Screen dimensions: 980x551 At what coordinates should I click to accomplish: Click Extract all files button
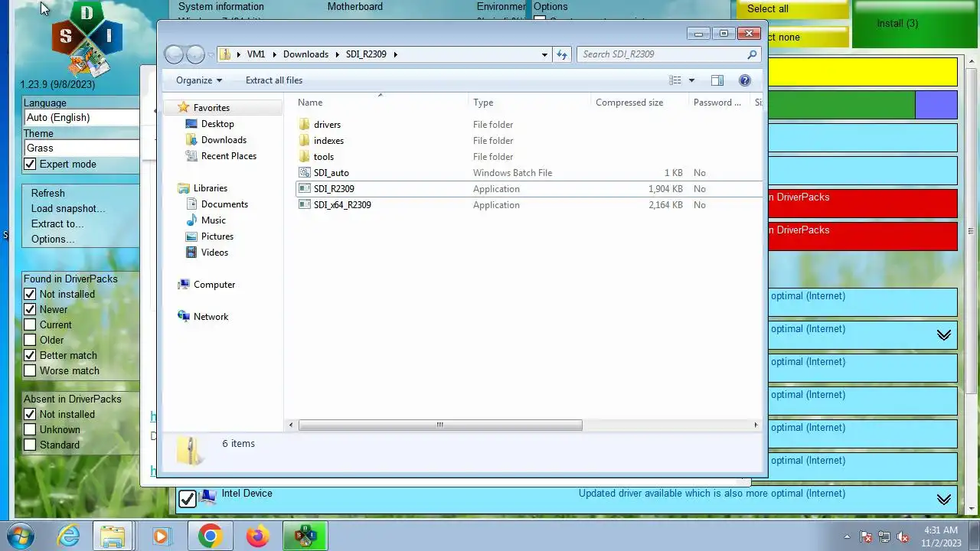pyautogui.click(x=274, y=80)
